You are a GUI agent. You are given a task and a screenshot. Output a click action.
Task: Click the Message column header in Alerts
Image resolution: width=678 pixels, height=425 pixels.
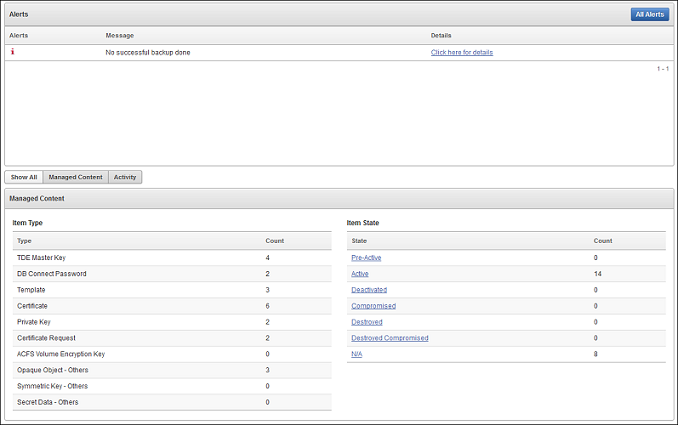tap(120, 35)
